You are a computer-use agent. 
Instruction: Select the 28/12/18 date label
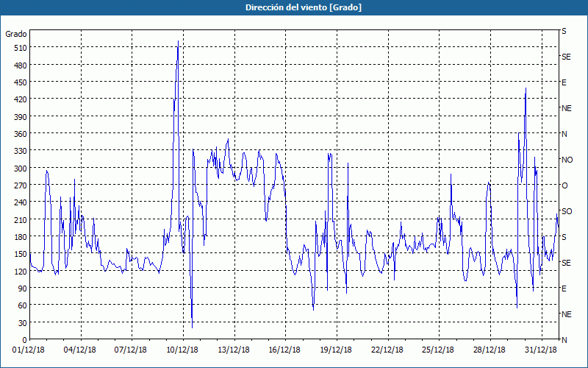[490, 350]
